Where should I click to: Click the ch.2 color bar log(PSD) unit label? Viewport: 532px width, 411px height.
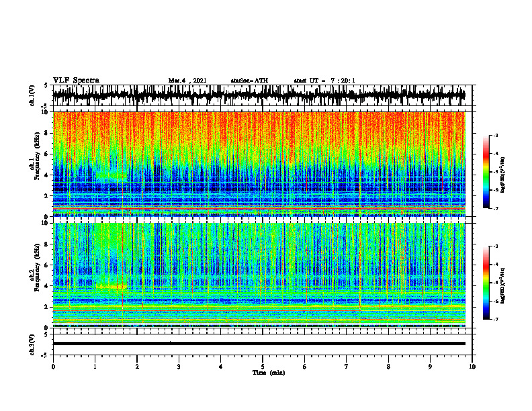pyautogui.click(x=503, y=285)
